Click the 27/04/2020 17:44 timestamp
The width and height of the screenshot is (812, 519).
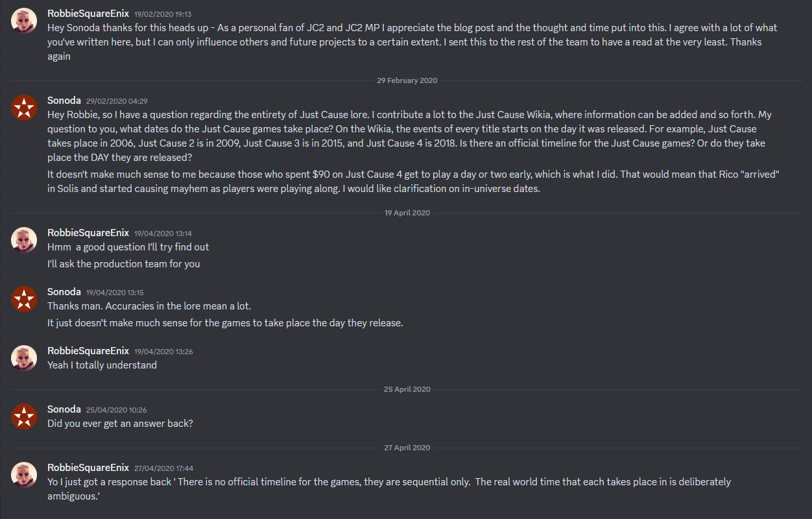pyautogui.click(x=163, y=468)
